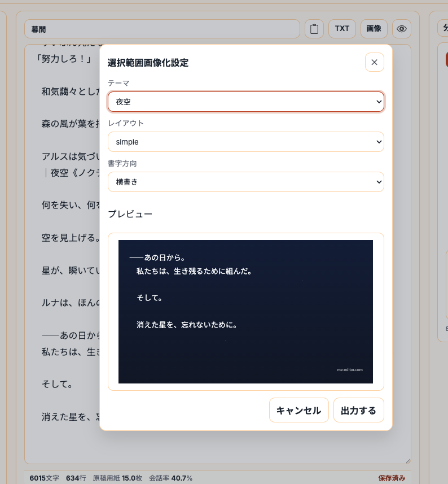Click the night-sky preview image
This screenshot has height=484, width=448.
pos(245,312)
